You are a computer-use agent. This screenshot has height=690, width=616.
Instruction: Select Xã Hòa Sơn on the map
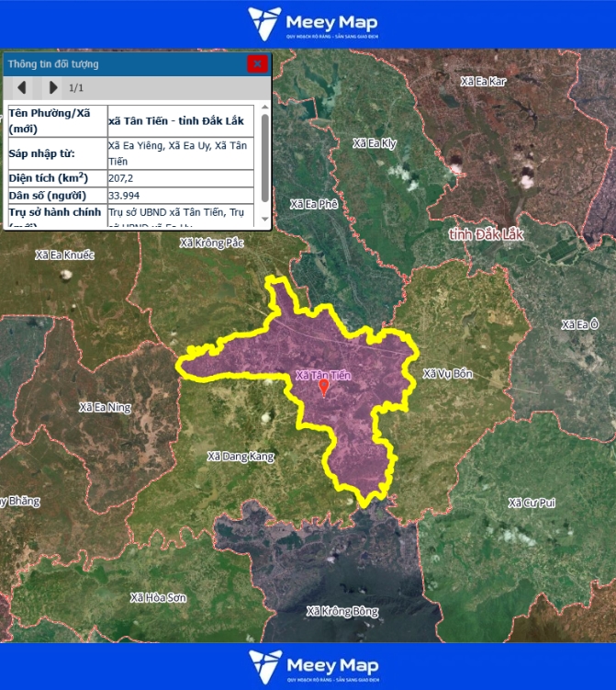coord(158,597)
